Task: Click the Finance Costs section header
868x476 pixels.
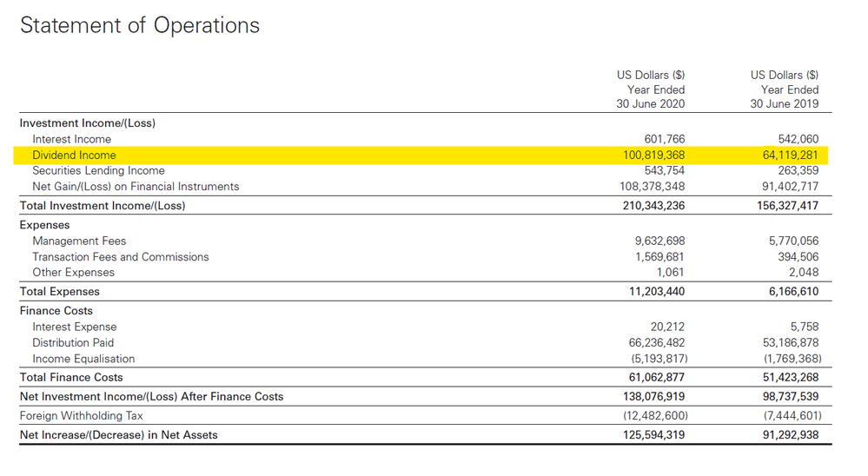Action: point(56,310)
